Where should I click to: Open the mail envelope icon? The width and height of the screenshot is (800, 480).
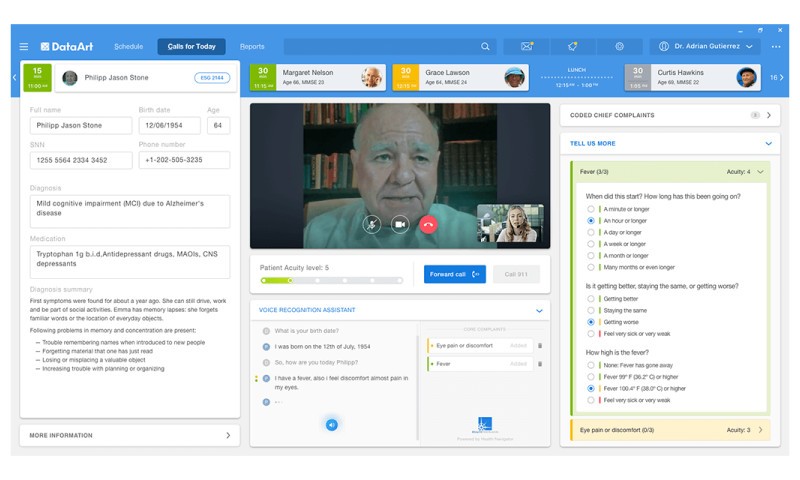click(527, 46)
